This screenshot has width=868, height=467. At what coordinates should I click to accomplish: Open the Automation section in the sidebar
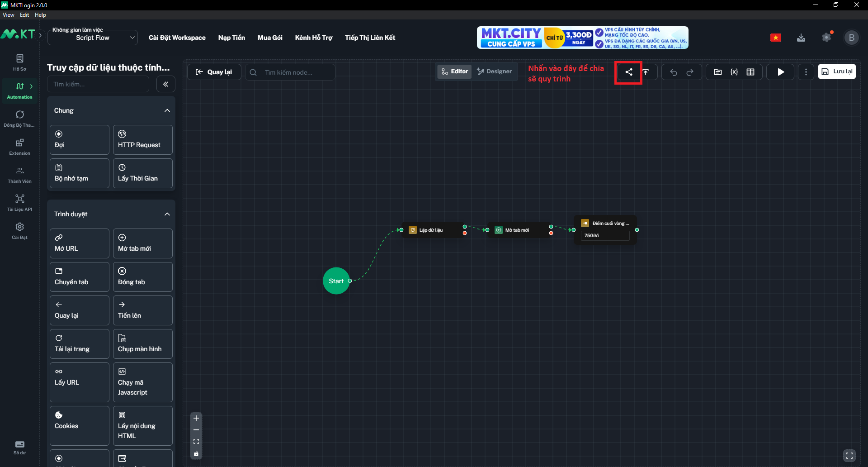coord(19,91)
